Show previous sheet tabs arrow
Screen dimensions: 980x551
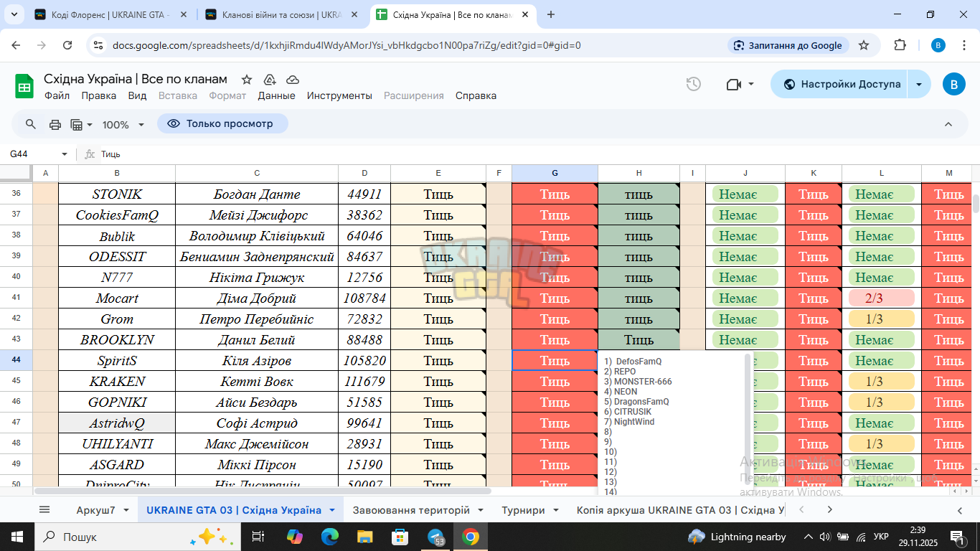point(803,509)
